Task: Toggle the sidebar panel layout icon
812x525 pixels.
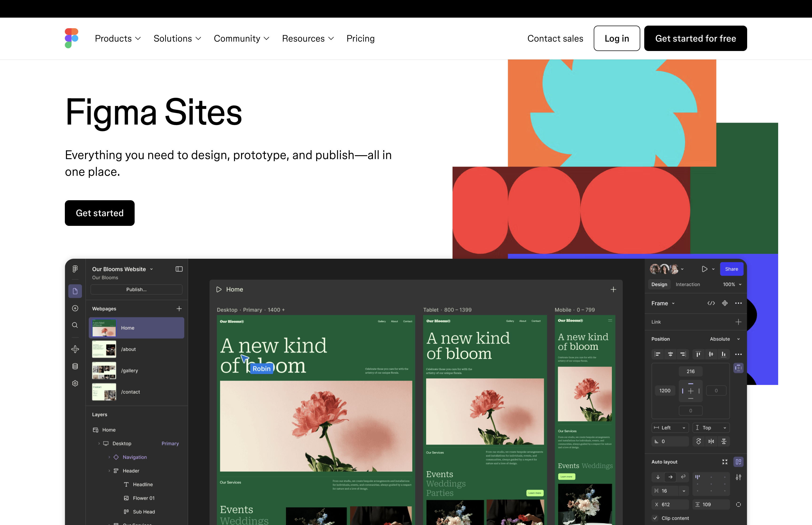Action: (179, 269)
